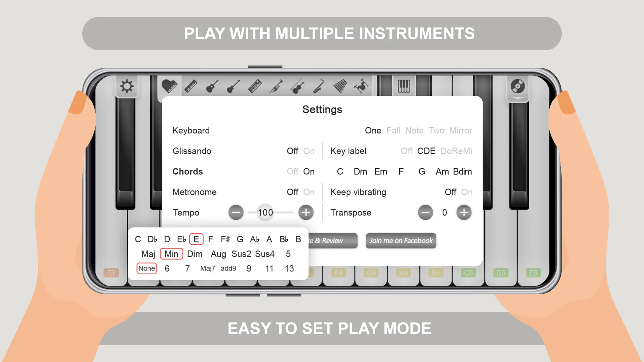Increase Transpose value with plus button
The image size is (644, 362).
(x=464, y=213)
